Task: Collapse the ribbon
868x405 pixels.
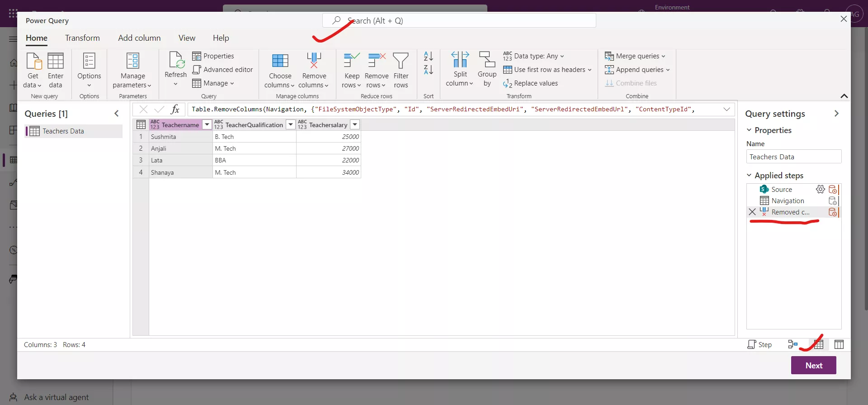Action: [844, 96]
